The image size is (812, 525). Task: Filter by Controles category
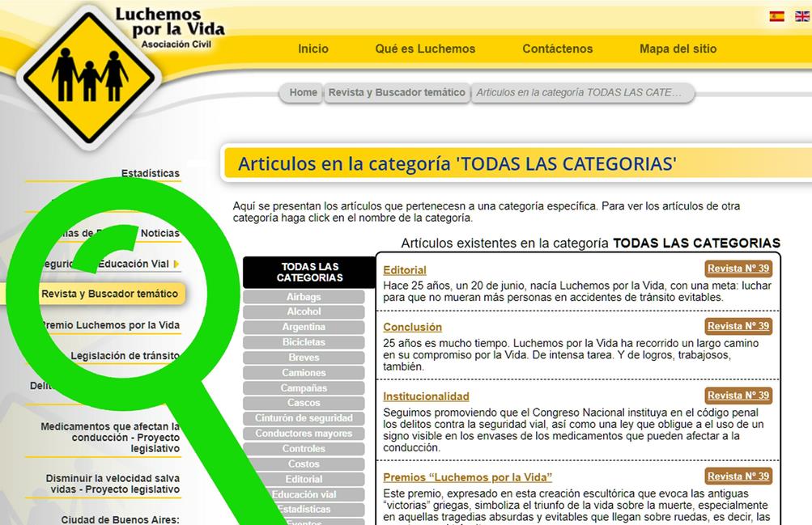coord(304,449)
